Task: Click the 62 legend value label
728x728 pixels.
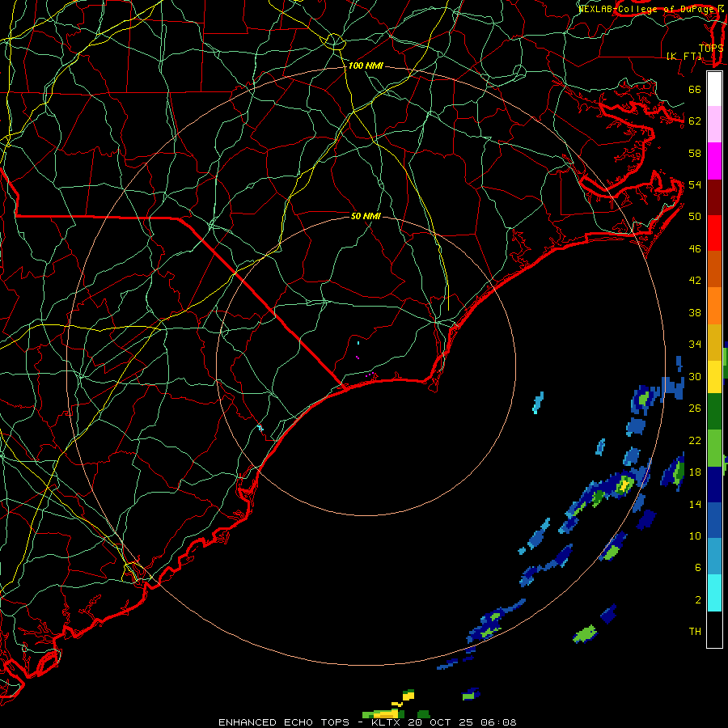Action: 695,121
